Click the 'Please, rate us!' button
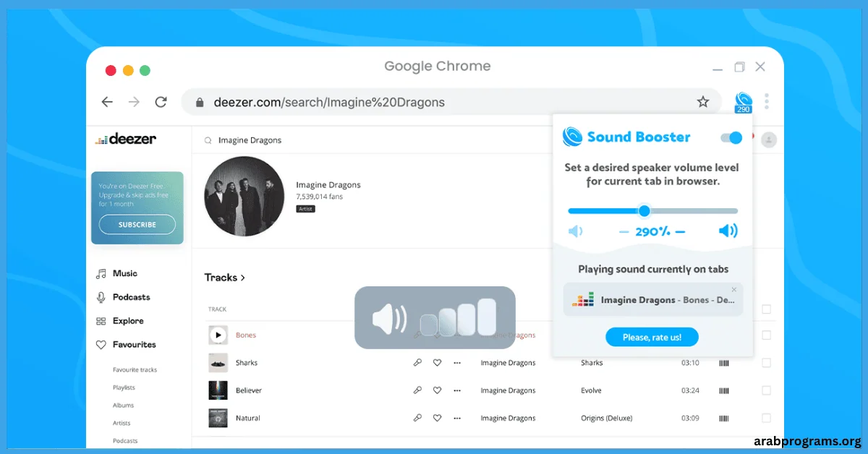Image resolution: width=868 pixels, height=454 pixels. click(x=652, y=337)
